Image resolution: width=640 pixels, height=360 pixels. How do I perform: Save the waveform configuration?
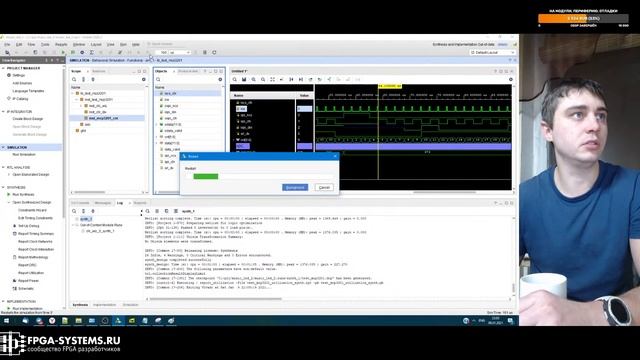point(244,80)
